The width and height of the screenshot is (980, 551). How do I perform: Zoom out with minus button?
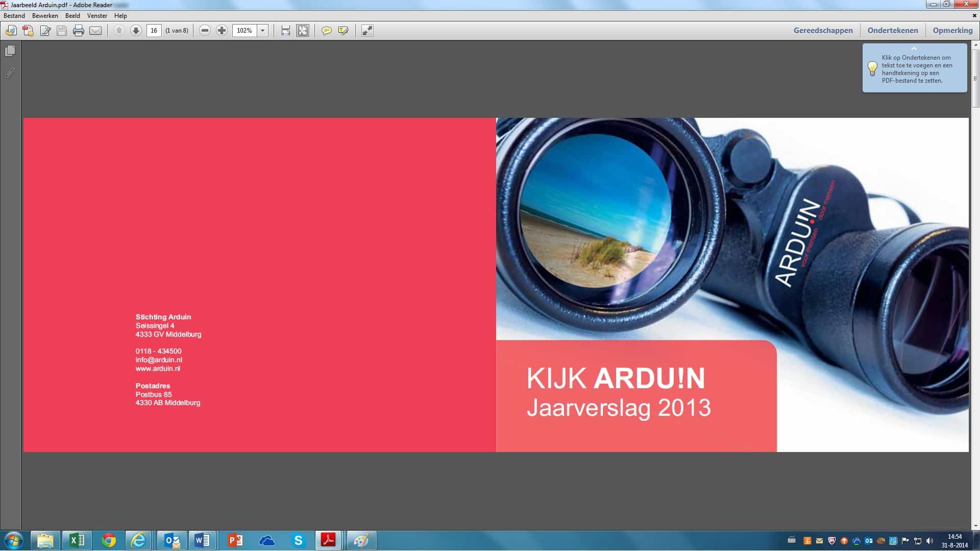point(205,31)
